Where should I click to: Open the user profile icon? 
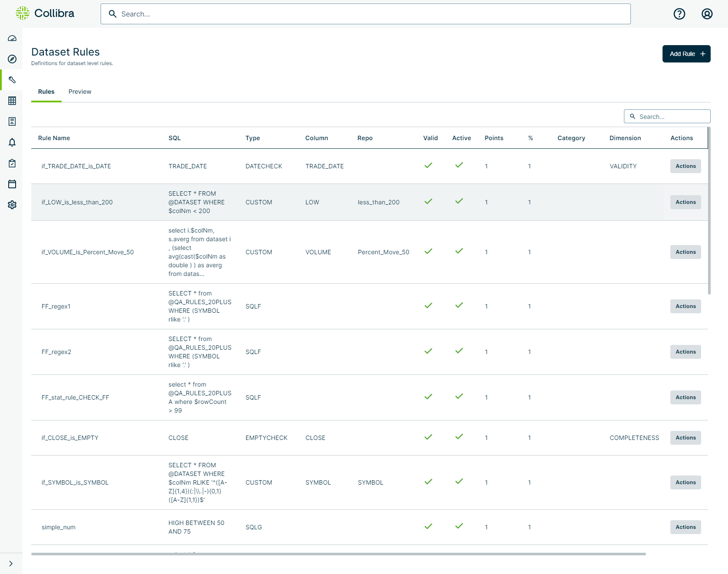click(x=707, y=14)
